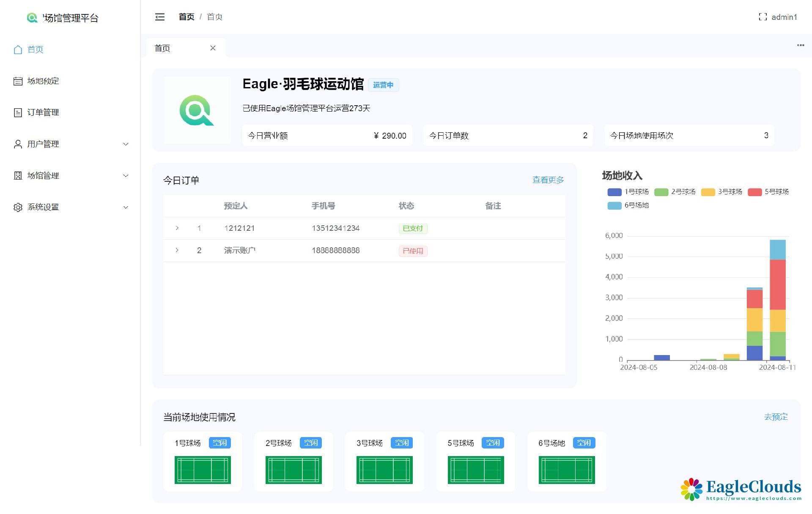Open the three-dots tab options menu
This screenshot has width=812, height=514.
pyautogui.click(x=800, y=45)
